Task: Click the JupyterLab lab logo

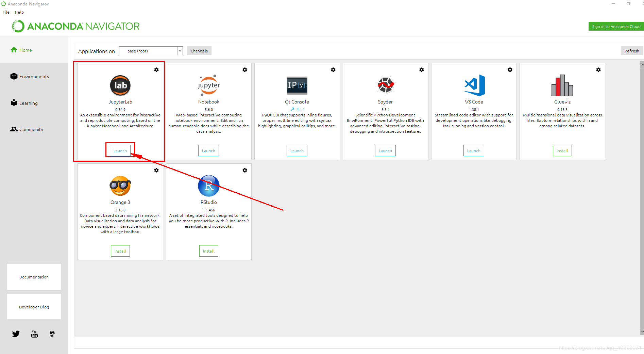Action: [x=120, y=85]
